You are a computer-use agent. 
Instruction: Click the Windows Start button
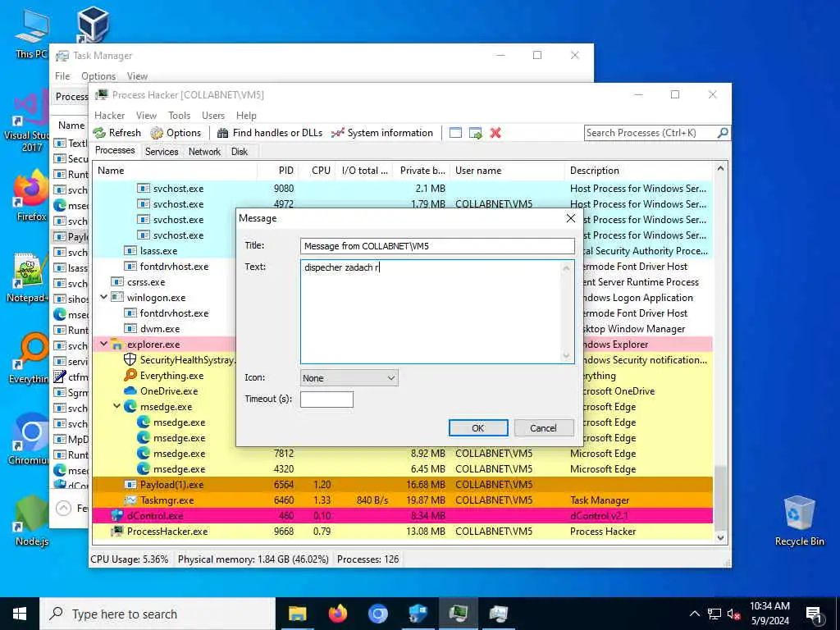pyautogui.click(x=20, y=614)
